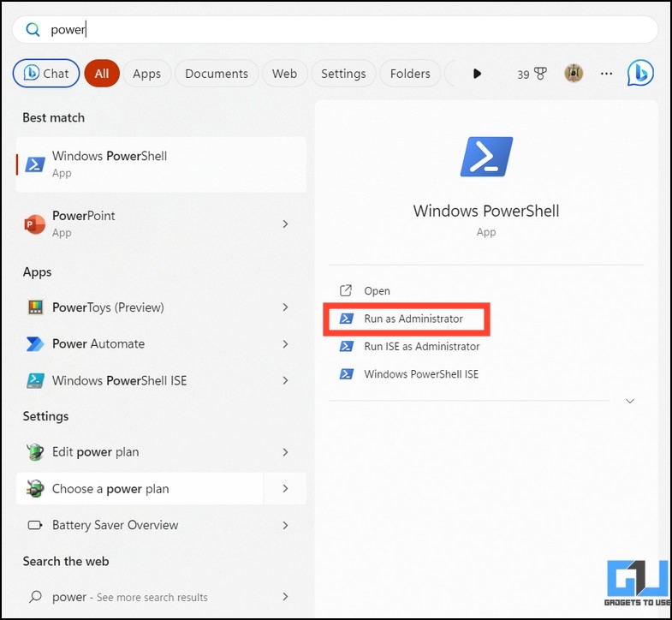Expand the Windows PowerShell ISE result chevron
Screen dimensions: 672x620
(x=285, y=380)
